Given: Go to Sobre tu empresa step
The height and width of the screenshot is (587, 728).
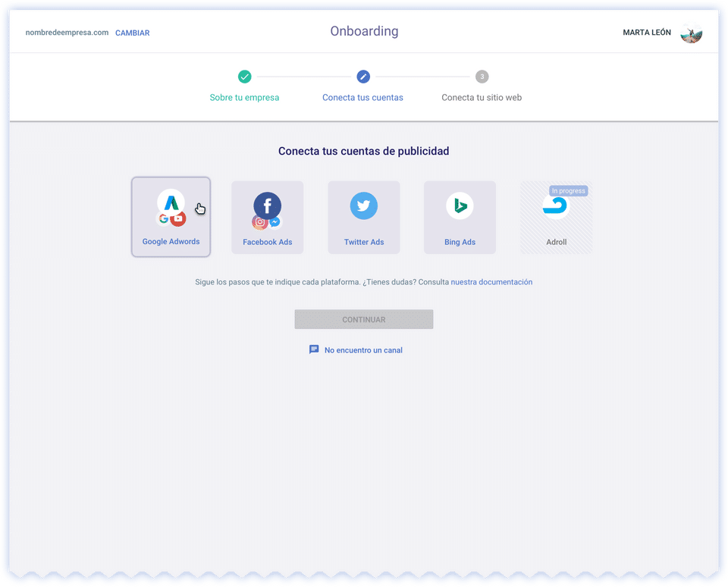Looking at the screenshot, I should pyautogui.click(x=244, y=98).
